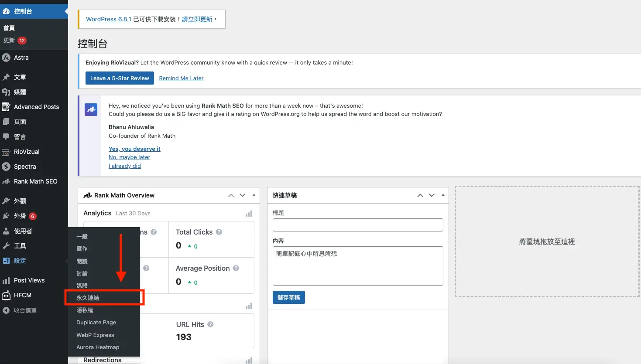Move the Rank Math Overview widget up
641x364 pixels.
coord(231,195)
